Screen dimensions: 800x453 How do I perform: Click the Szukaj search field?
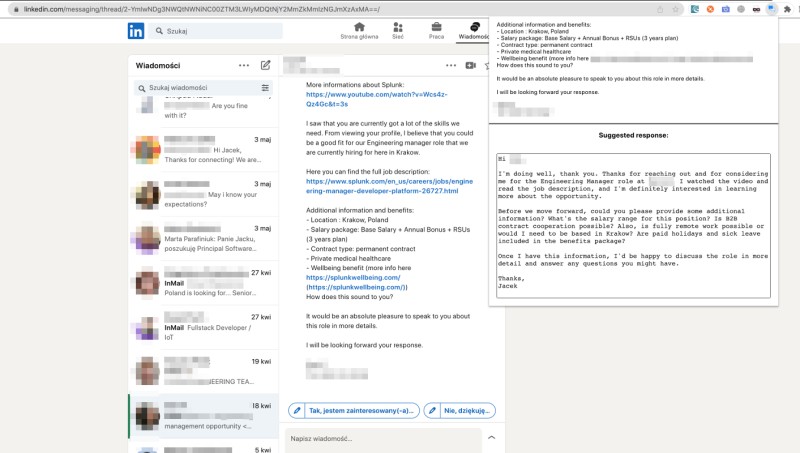216,31
